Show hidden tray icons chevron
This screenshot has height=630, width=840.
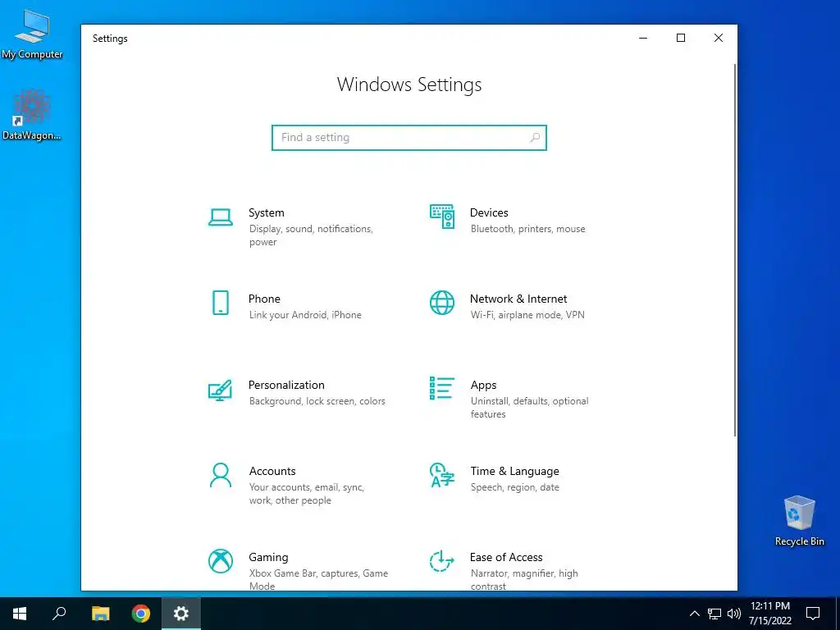(694, 614)
